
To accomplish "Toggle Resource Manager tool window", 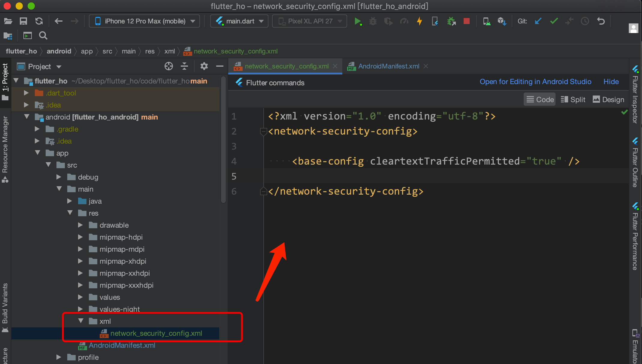I will click(x=5, y=149).
